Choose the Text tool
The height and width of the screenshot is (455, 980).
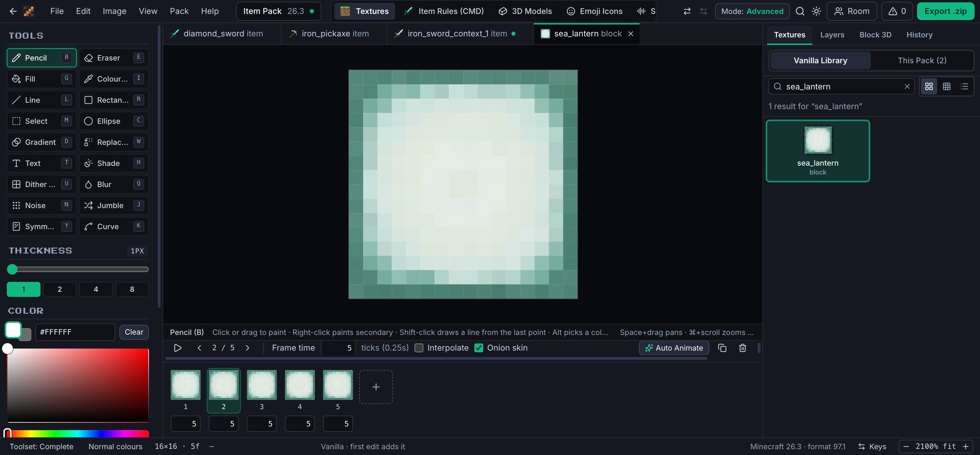coord(41,163)
